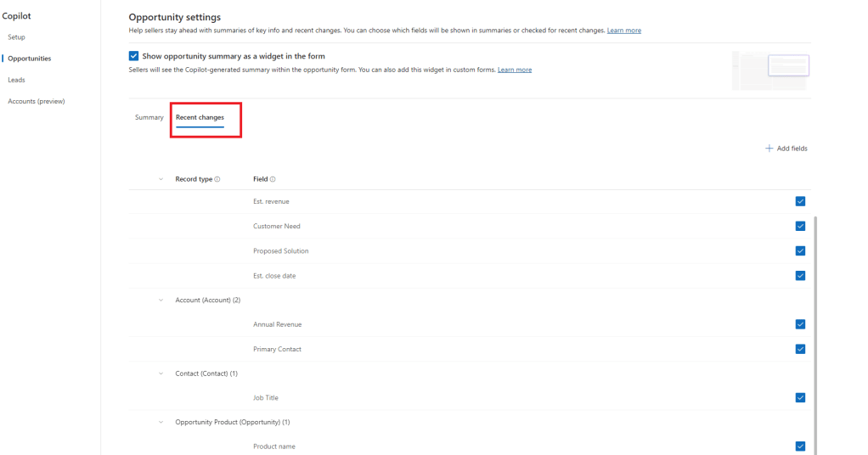Select the Recent changes tab
868x455 pixels.
coord(200,117)
